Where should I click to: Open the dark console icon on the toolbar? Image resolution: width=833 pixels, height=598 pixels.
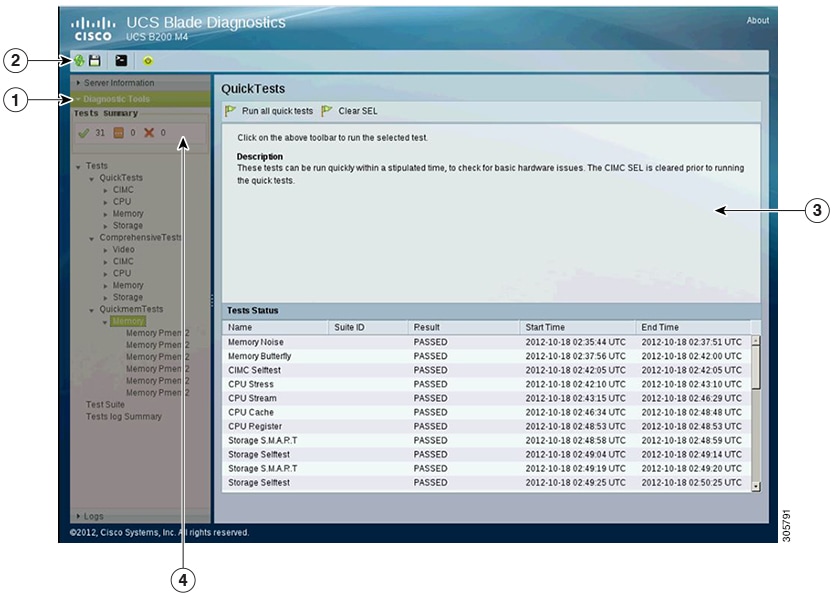click(122, 60)
